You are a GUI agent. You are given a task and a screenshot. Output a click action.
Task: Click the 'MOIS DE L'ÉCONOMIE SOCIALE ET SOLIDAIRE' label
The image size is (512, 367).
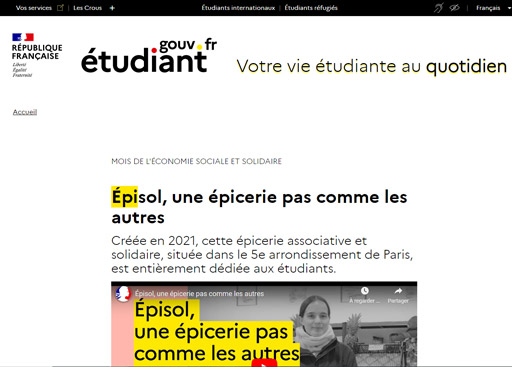(x=196, y=161)
